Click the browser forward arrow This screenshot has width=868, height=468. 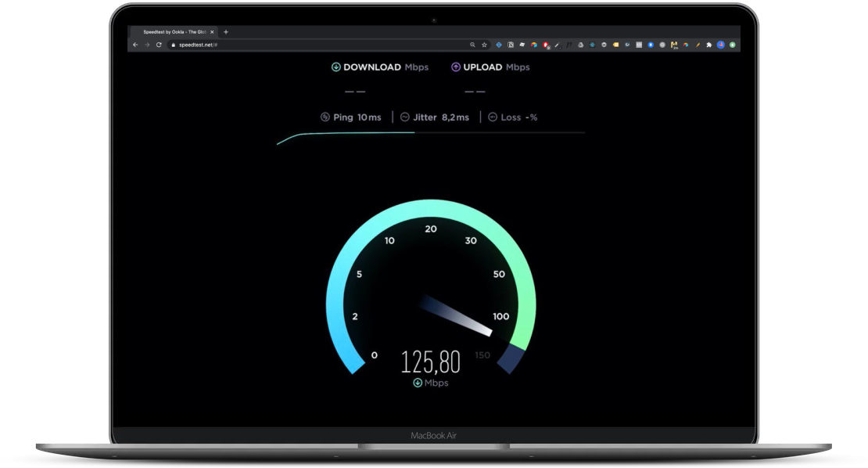[x=147, y=45]
